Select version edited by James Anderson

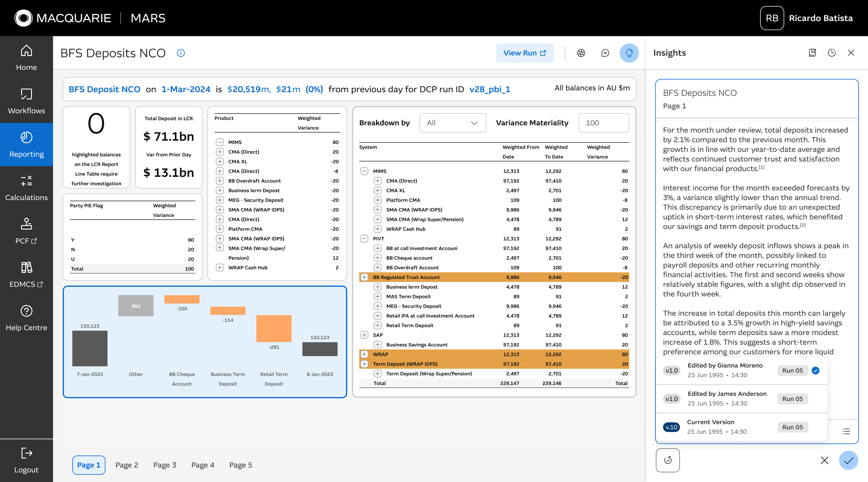742,399
